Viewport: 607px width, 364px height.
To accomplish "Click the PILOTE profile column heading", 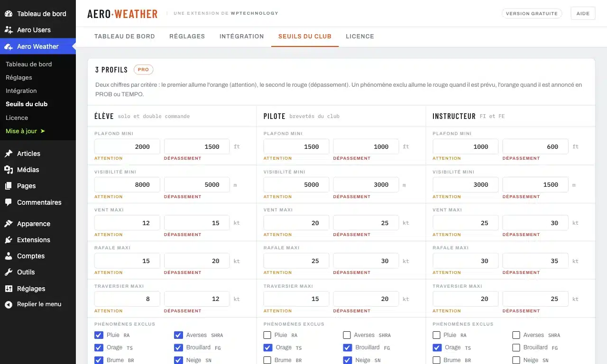I will pyautogui.click(x=275, y=116).
